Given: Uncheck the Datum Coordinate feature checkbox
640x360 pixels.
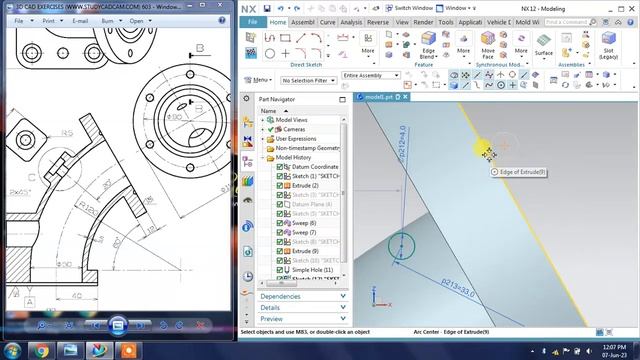Looking at the screenshot, I should (x=280, y=167).
